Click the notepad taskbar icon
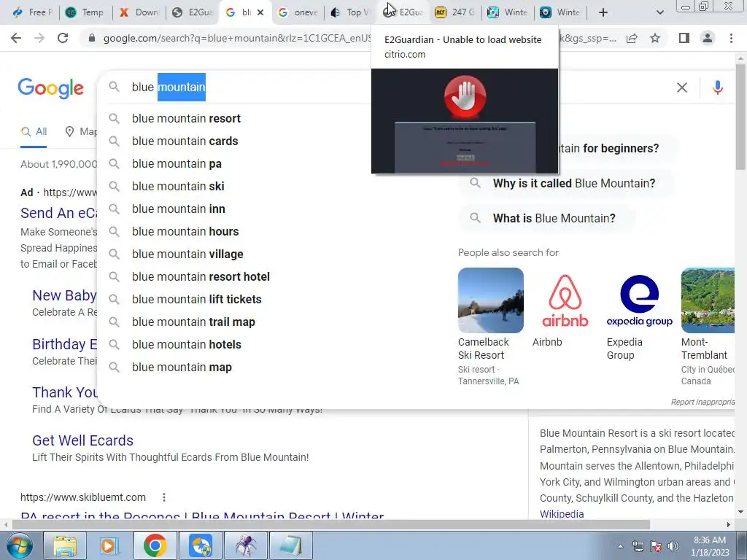 coord(291,545)
